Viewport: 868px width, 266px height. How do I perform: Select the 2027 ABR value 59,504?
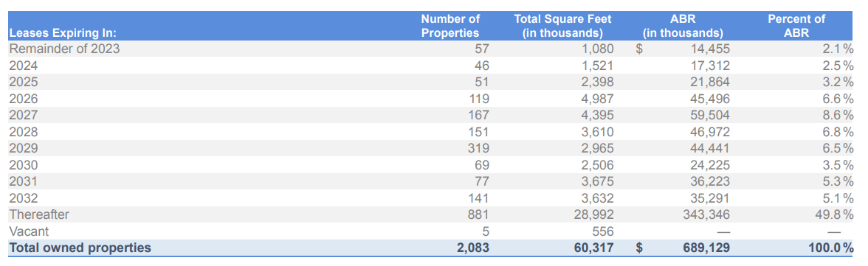(x=710, y=115)
